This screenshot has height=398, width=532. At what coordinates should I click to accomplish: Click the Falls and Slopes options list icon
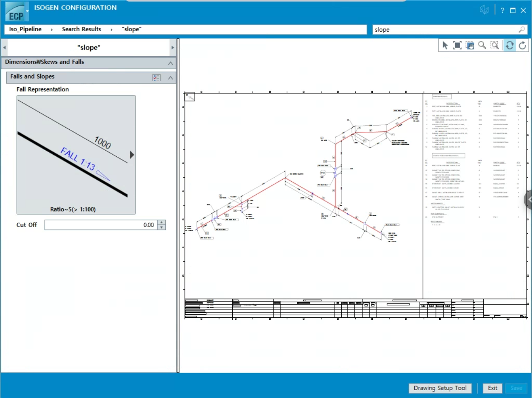point(156,77)
